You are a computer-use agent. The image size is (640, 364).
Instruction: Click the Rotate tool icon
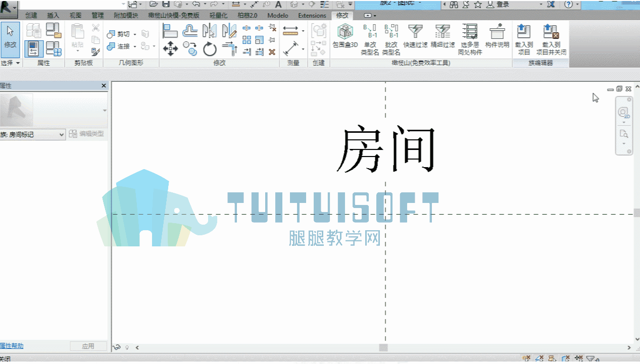point(210,49)
